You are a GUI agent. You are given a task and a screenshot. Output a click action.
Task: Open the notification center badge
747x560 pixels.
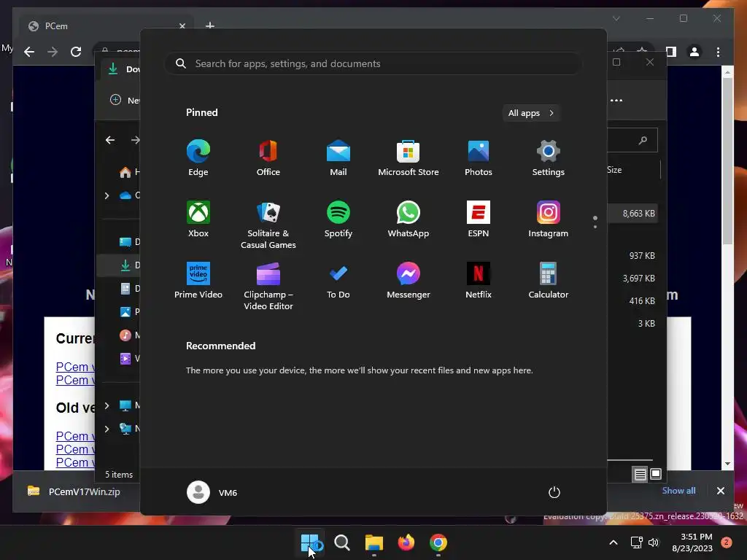click(x=727, y=542)
